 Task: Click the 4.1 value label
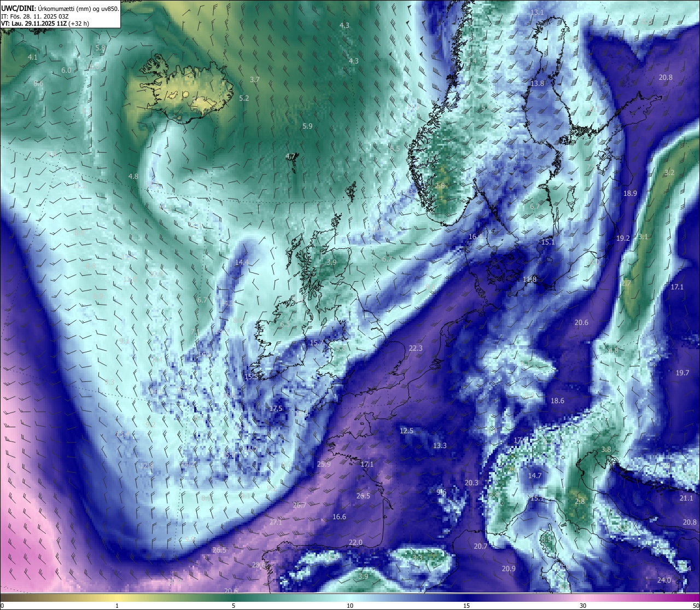pos(33,57)
